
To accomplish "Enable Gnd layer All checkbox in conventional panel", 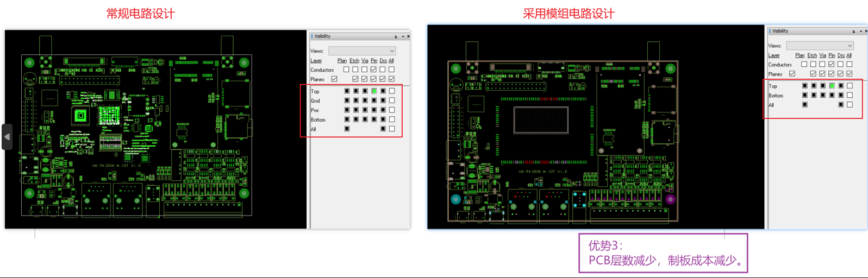I will (x=392, y=100).
